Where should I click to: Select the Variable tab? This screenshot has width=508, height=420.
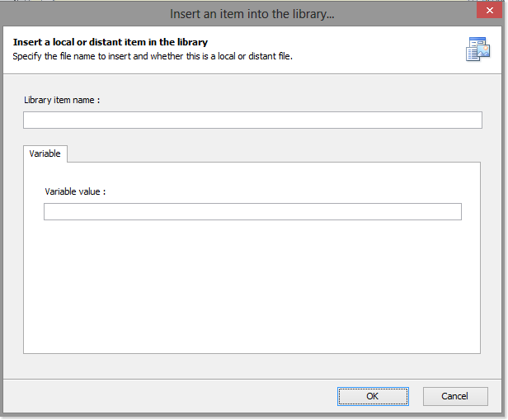[45, 153]
